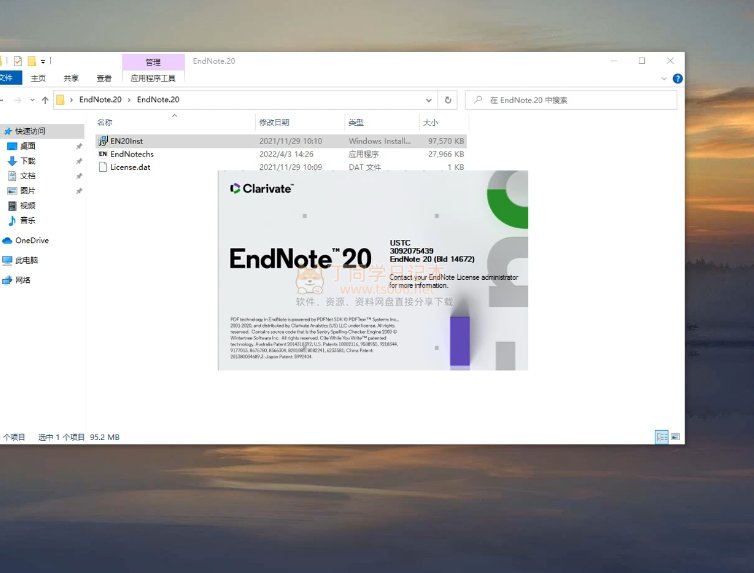Switch to details view layout icon

[662, 437]
